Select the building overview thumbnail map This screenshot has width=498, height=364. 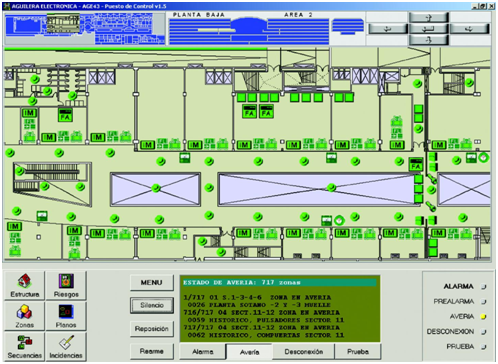(x=85, y=29)
